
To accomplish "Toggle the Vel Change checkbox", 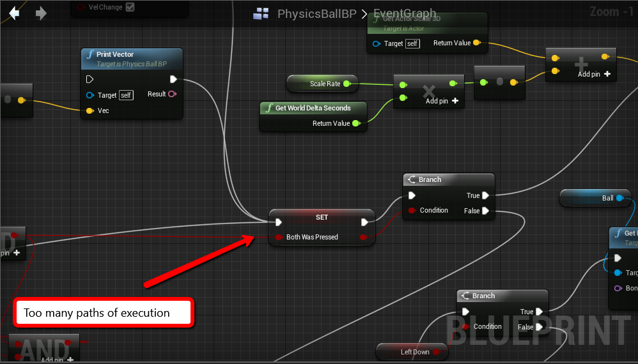I will (130, 7).
